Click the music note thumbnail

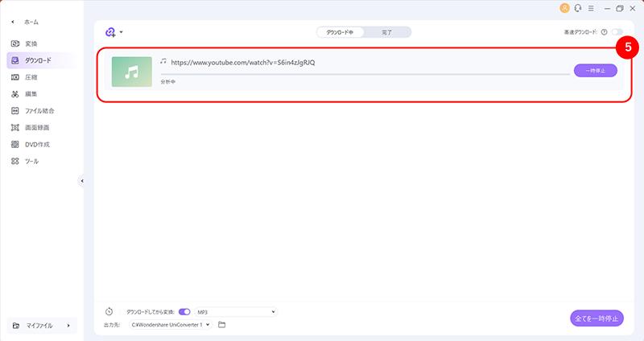(131, 72)
